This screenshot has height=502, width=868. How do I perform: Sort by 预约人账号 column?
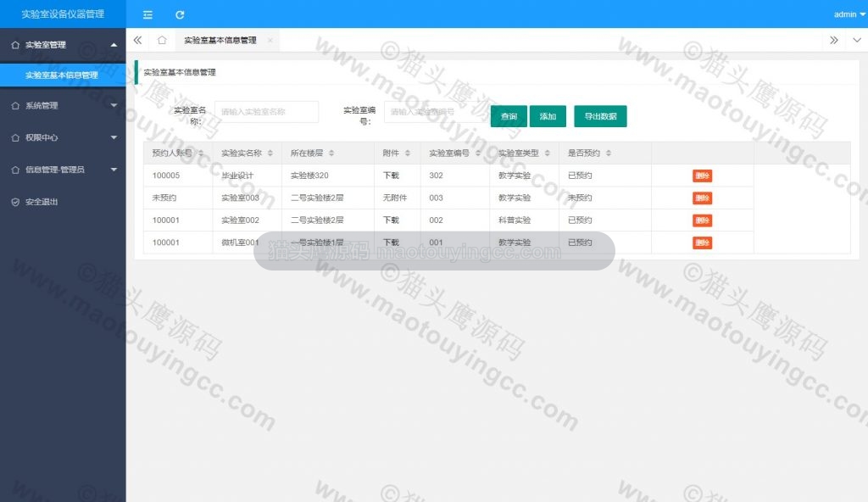point(201,153)
